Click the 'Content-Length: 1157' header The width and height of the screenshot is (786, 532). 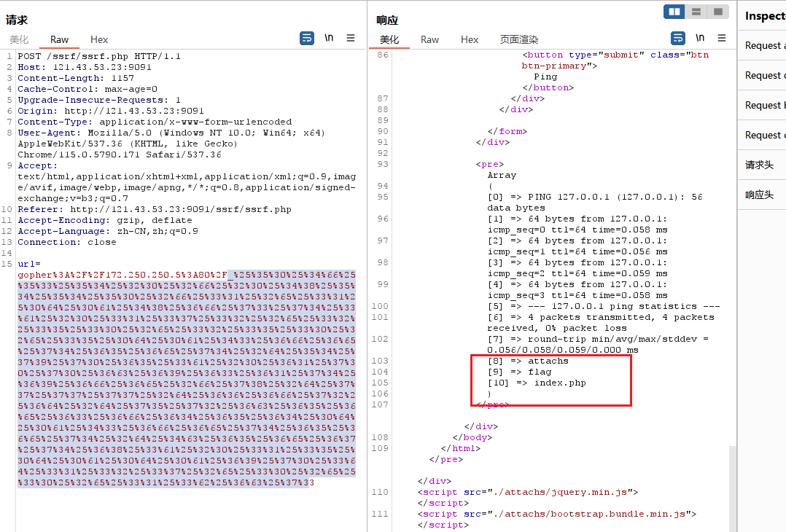(76, 78)
